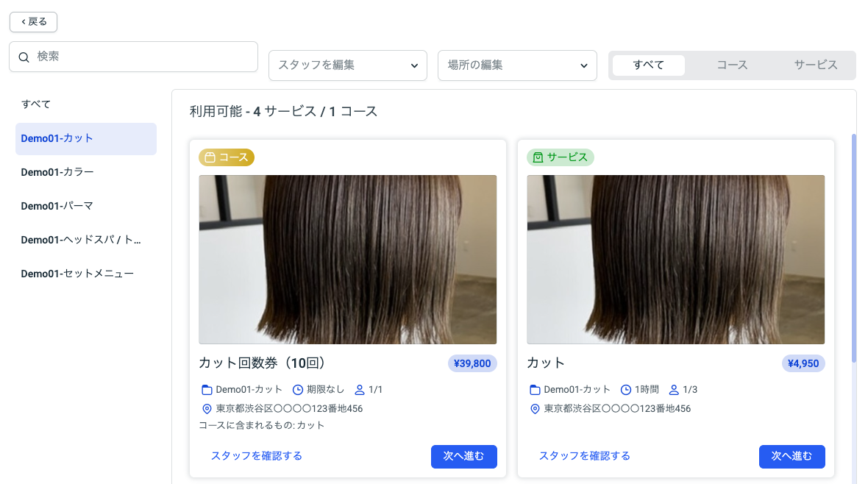The image size is (868, 484).
Task: Switch filter to すべて segment
Action: [x=648, y=65]
